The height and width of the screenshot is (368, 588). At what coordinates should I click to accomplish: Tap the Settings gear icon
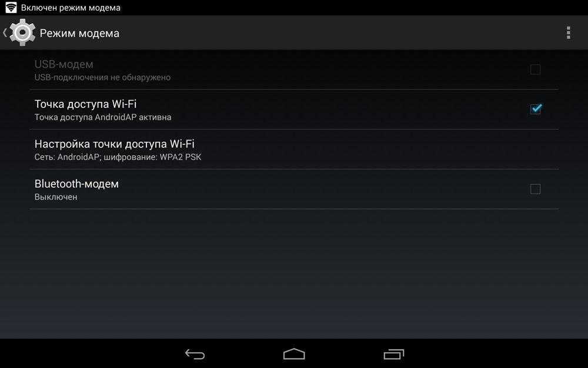coord(22,32)
